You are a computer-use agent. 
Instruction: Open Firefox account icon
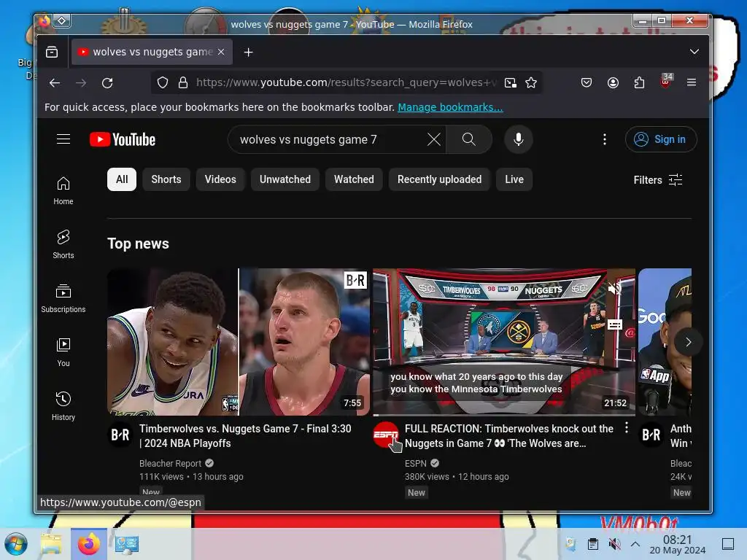tap(613, 83)
